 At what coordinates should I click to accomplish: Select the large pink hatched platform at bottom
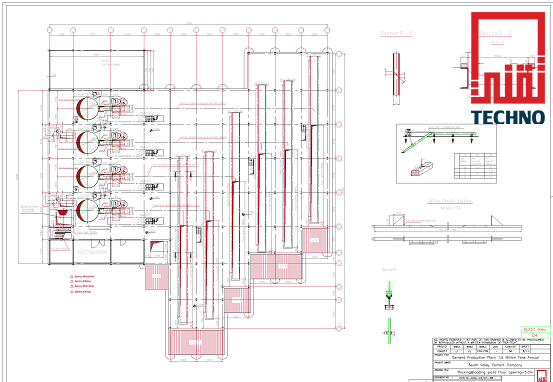pos(196,342)
